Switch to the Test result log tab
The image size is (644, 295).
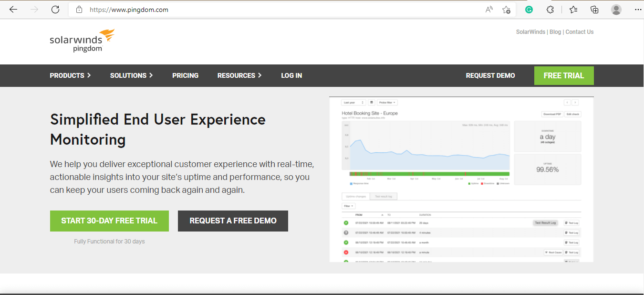click(384, 196)
